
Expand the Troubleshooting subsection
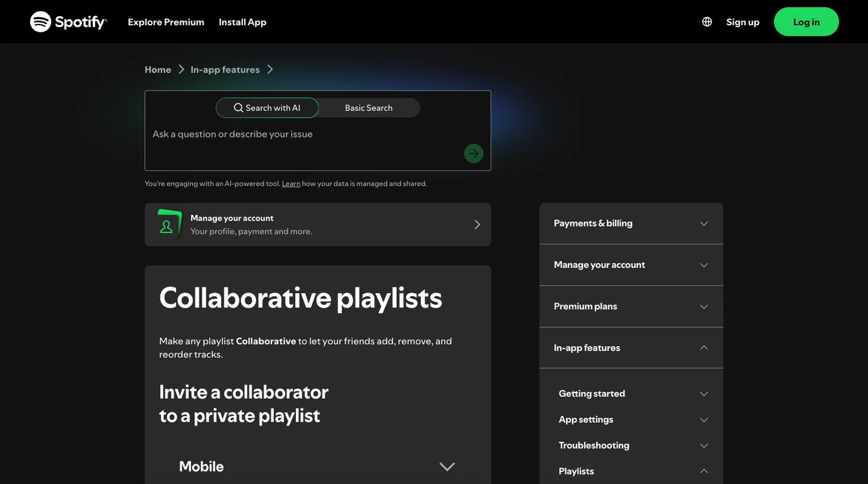(x=633, y=446)
